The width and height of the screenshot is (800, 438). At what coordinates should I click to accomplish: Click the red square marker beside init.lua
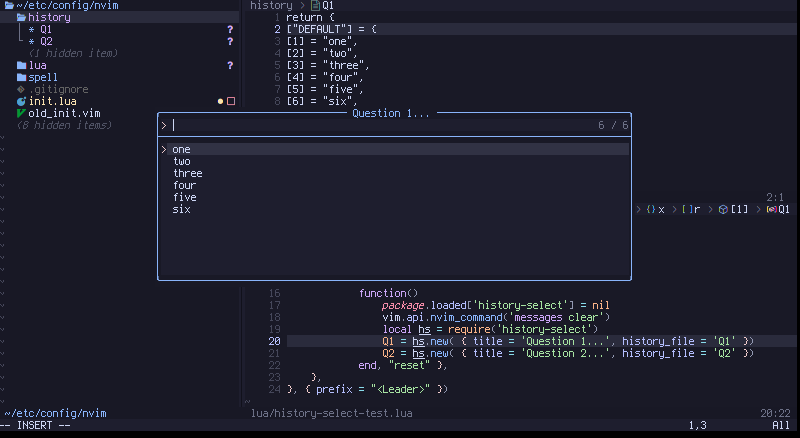pyautogui.click(x=231, y=102)
